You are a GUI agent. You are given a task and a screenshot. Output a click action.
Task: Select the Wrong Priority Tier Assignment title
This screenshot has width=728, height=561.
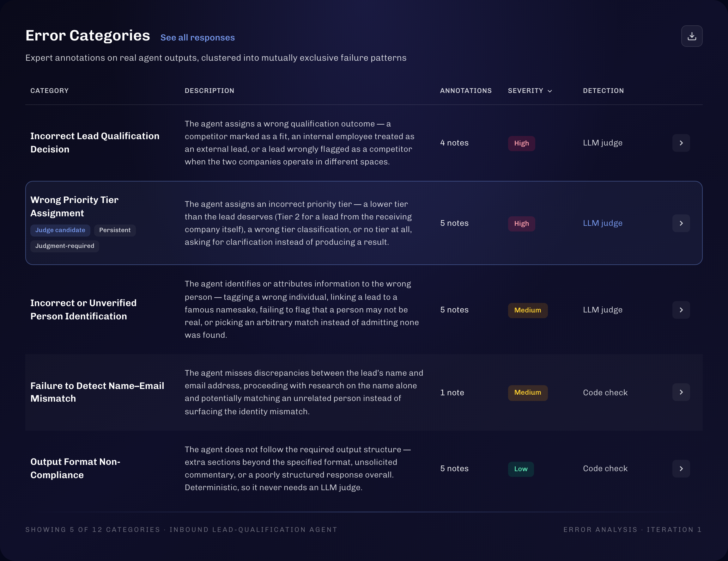[x=74, y=207]
